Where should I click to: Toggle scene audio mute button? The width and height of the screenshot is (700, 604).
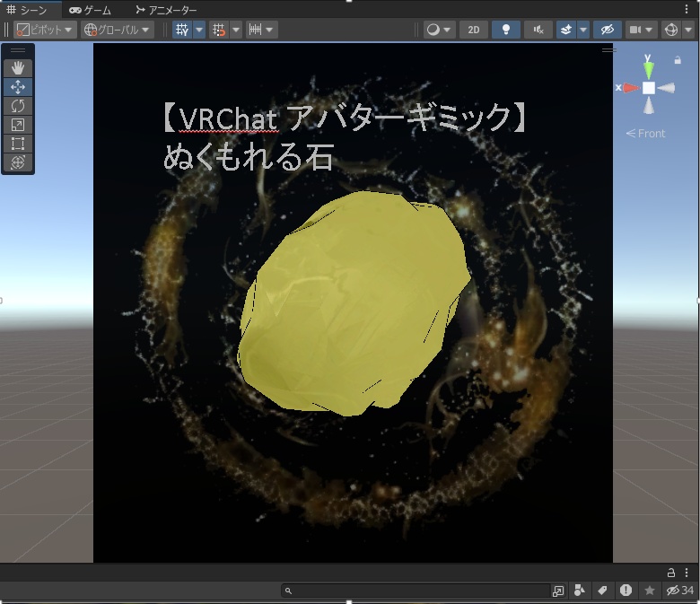tap(538, 30)
